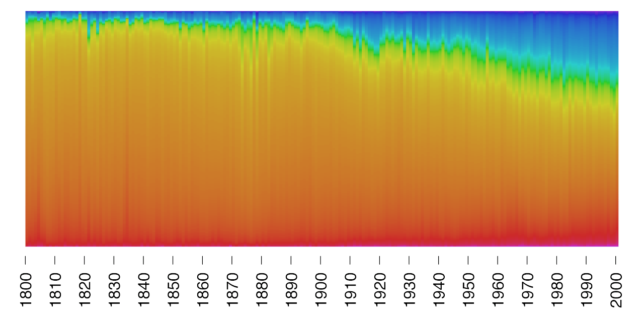Select the 1980 axis label

tap(557, 289)
